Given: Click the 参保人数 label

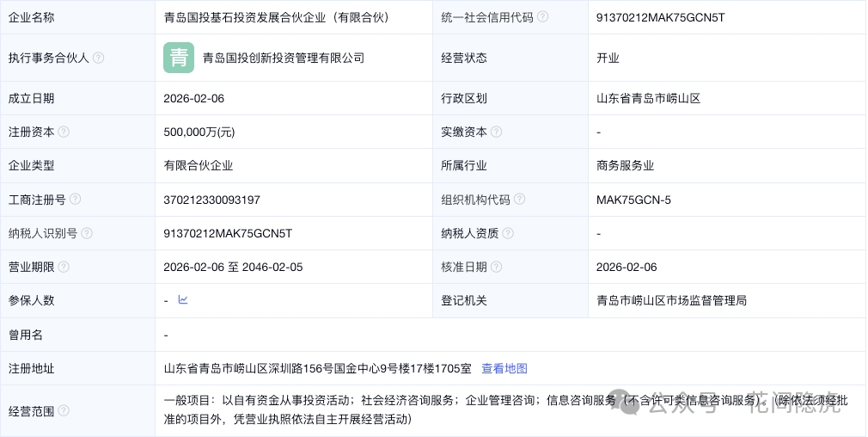Looking at the screenshot, I should [31, 300].
